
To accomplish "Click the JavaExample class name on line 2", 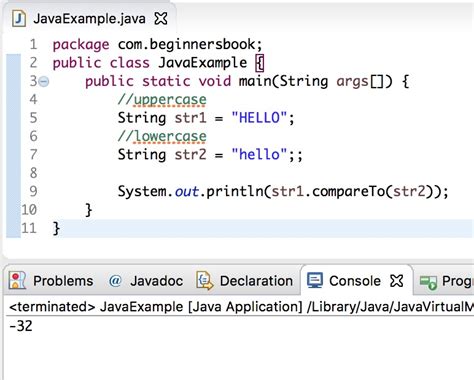I will pyautogui.click(x=203, y=63).
